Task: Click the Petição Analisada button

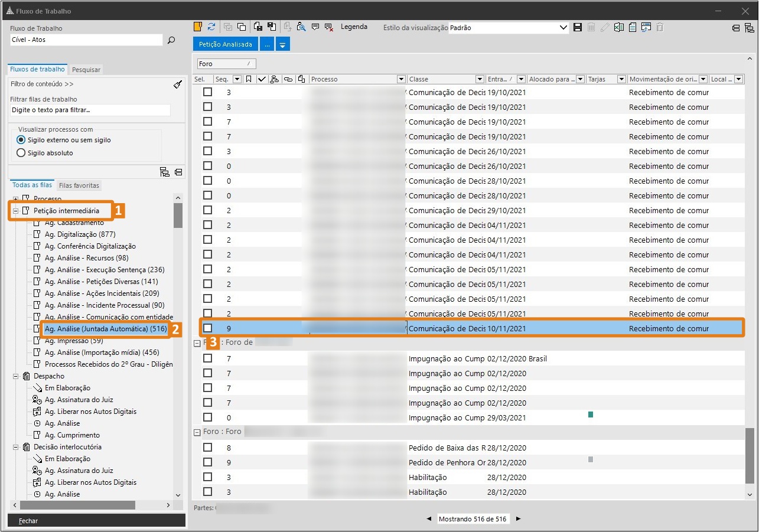Action: coord(225,44)
